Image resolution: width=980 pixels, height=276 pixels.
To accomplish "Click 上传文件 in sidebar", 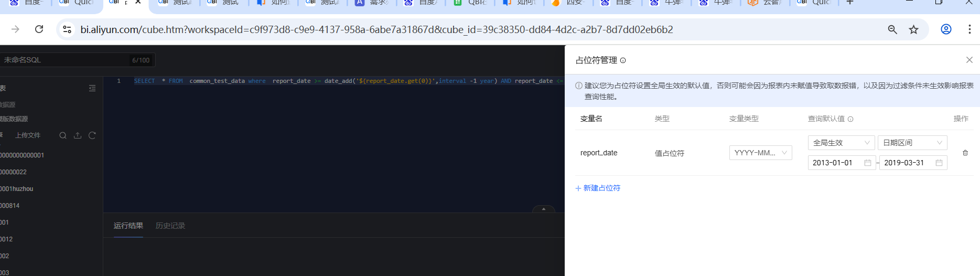I will click(28, 135).
